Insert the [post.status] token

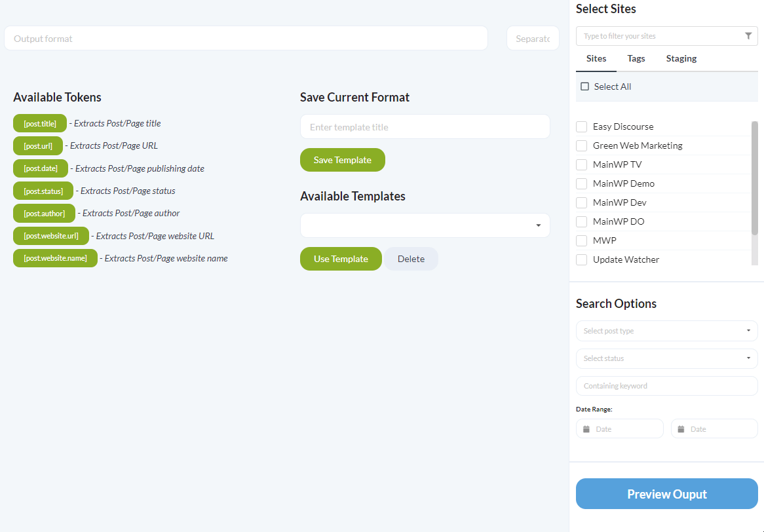(43, 191)
